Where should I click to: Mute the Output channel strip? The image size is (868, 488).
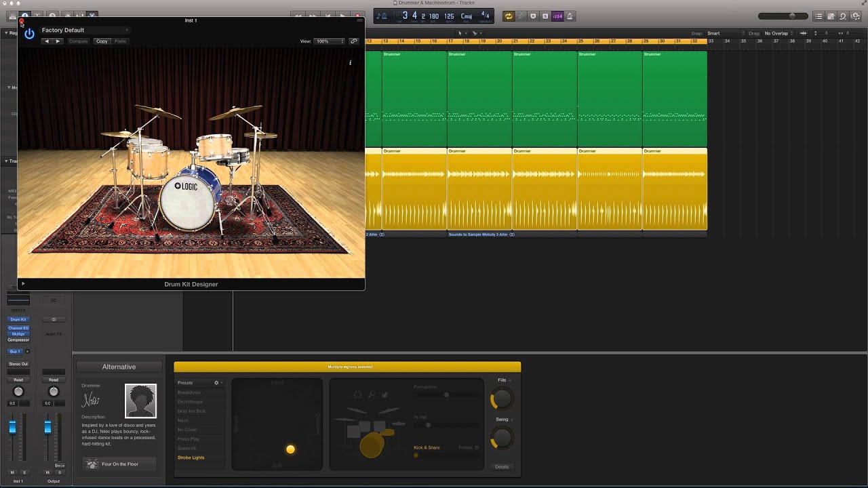[47, 472]
